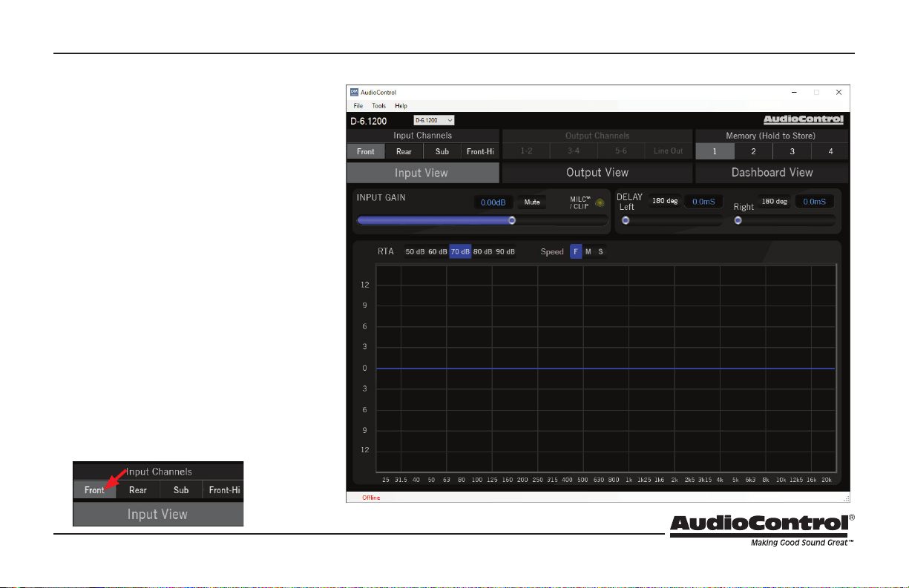Set RTA range to 70 dB
Viewport: 909px width, 588px height.
460,251
